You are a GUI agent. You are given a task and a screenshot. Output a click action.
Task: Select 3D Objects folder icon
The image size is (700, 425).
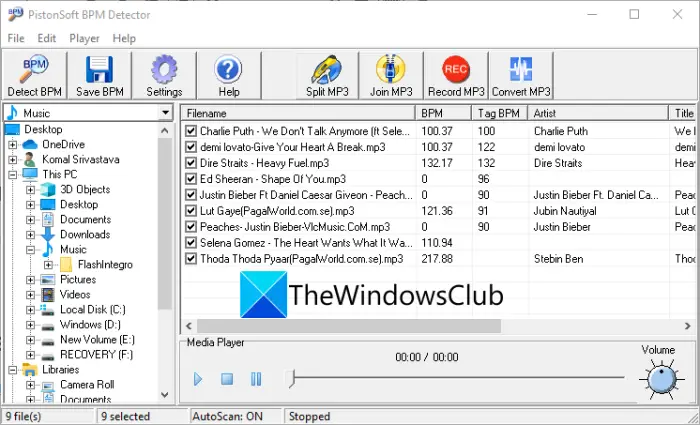tap(48, 189)
